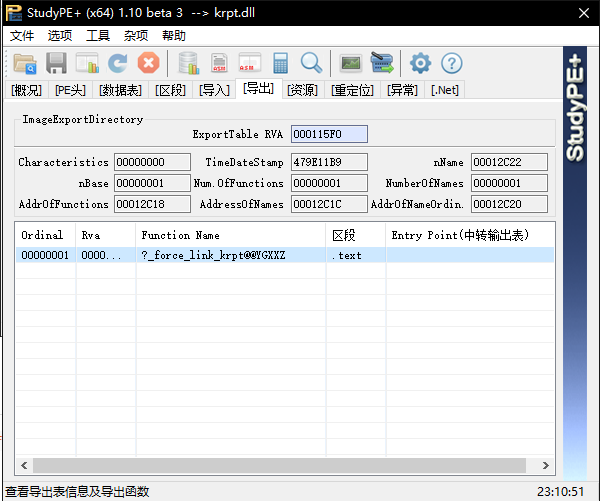Switch to the [资源] tab

tap(303, 90)
